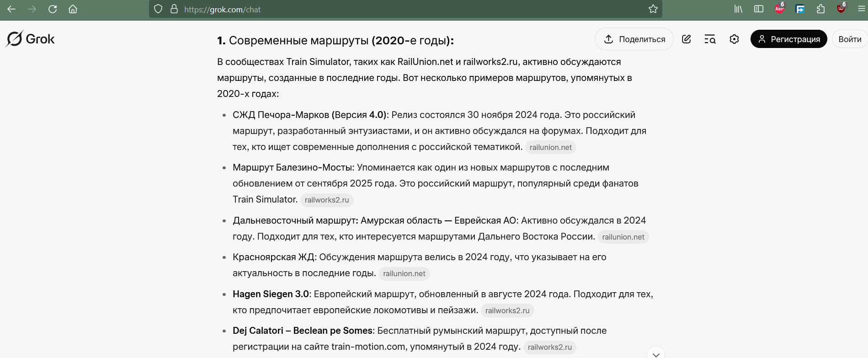
Task: Open railworks2.ru source after Hagen Siegen
Action: point(507,310)
